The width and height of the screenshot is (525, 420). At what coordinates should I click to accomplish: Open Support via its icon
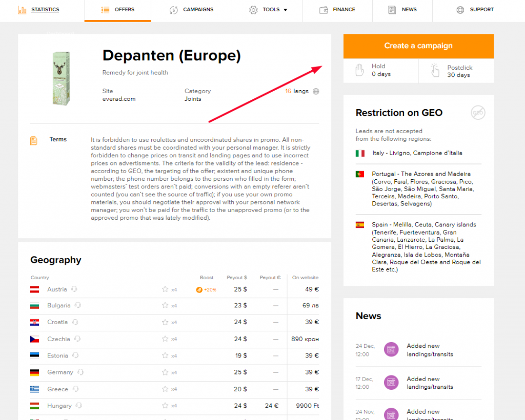point(459,9)
